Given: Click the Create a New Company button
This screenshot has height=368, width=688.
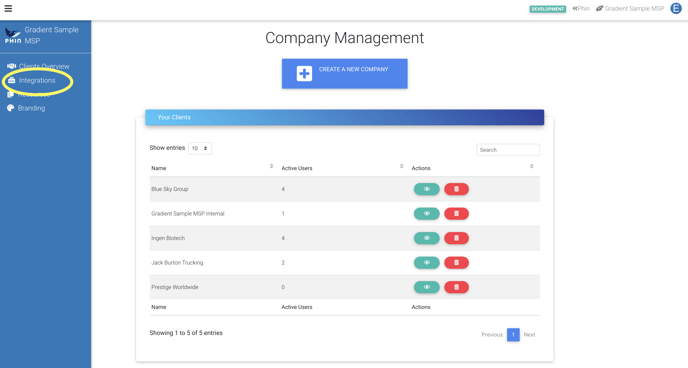Looking at the screenshot, I should (344, 74).
